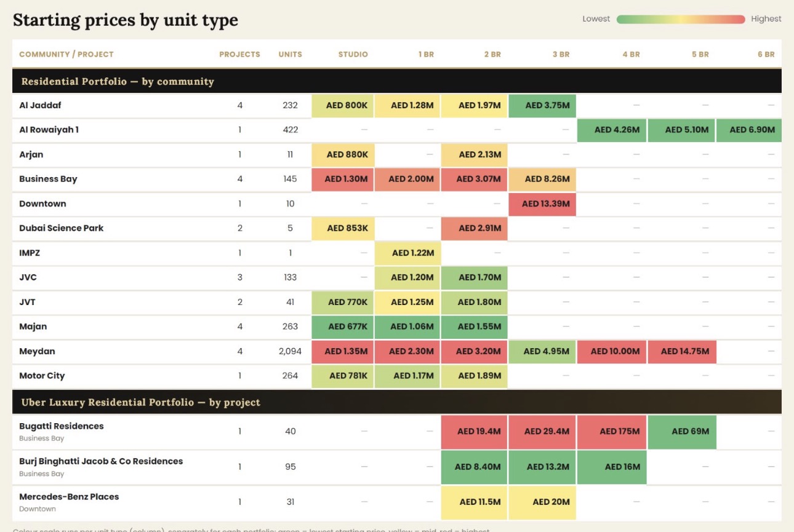794x532 pixels.
Task: Select the AED 853K Dubai Science Park price
Action: (x=343, y=228)
